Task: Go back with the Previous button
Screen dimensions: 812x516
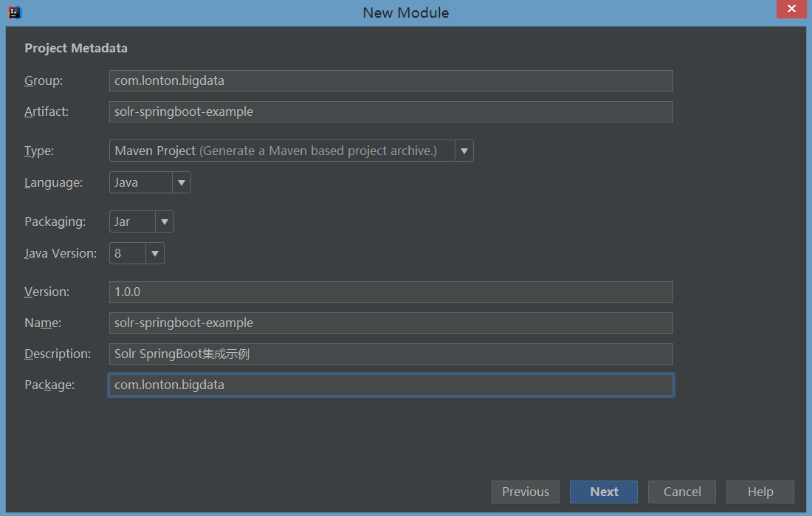Action: (526, 492)
